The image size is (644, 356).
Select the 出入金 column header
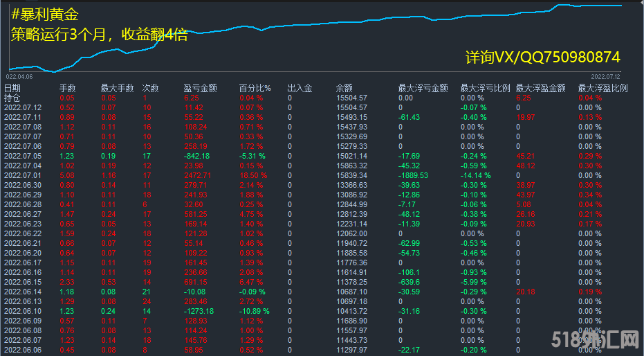coord(300,88)
